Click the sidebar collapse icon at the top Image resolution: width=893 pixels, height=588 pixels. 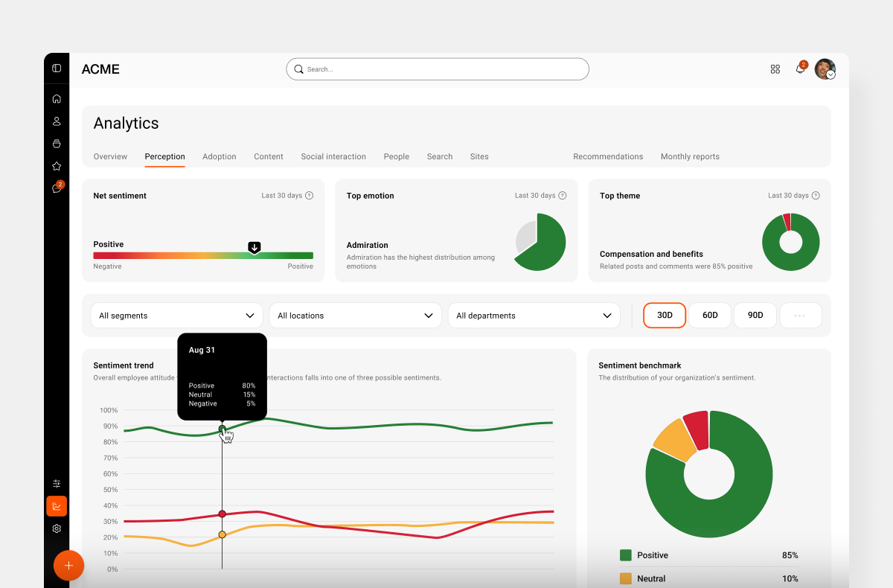coord(56,67)
